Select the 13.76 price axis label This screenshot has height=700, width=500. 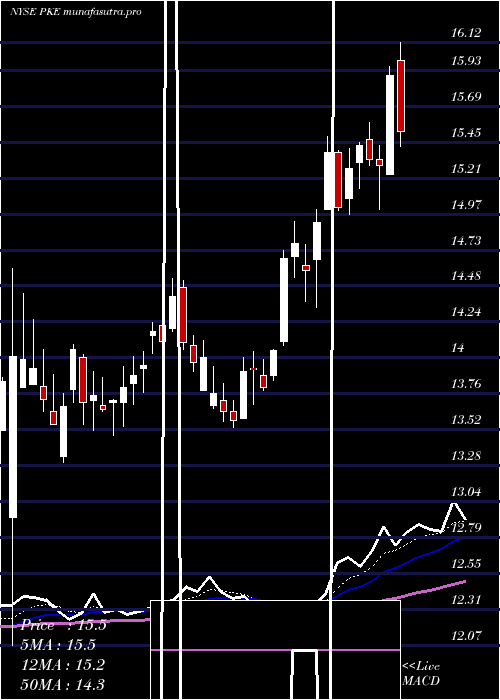466,383
